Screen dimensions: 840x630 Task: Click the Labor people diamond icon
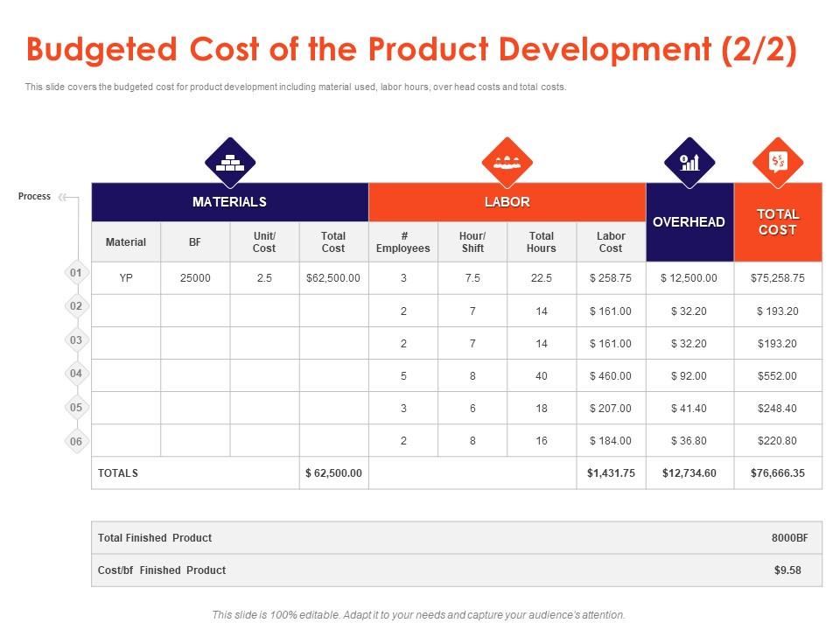click(507, 163)
